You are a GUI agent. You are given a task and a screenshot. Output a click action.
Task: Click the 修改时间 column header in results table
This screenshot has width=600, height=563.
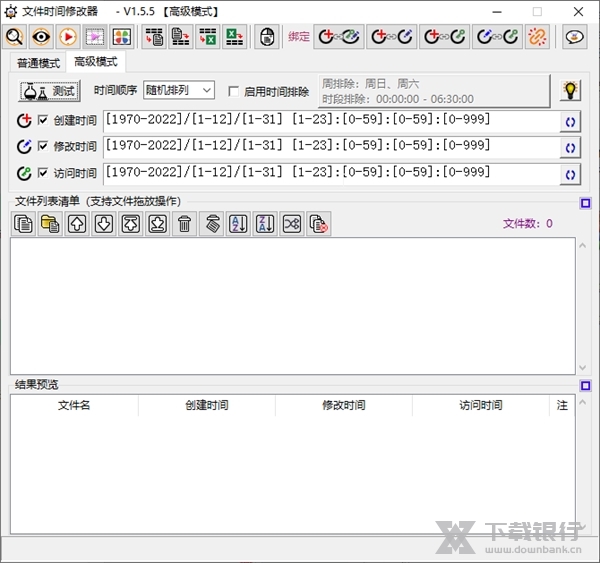pyautogui.click(x=344, y=405)
